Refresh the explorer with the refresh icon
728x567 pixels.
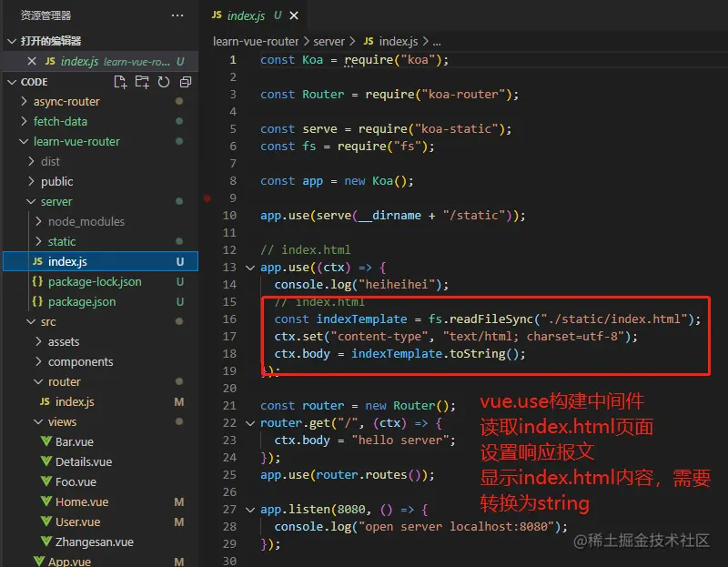[x=164, y=82]
